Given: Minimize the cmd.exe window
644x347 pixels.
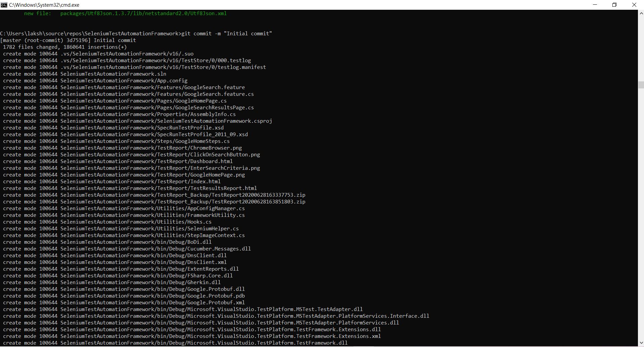Looking at the screenshot, I should click(595, 5).
